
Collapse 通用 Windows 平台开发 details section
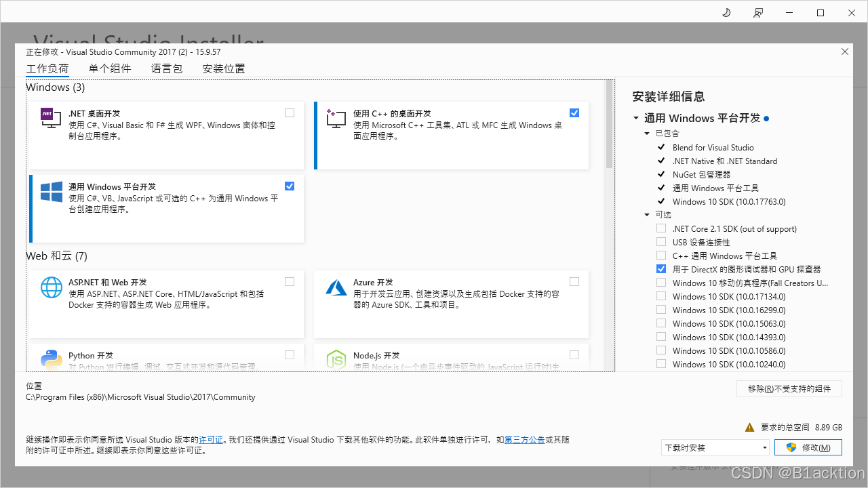tap(636, 118)
